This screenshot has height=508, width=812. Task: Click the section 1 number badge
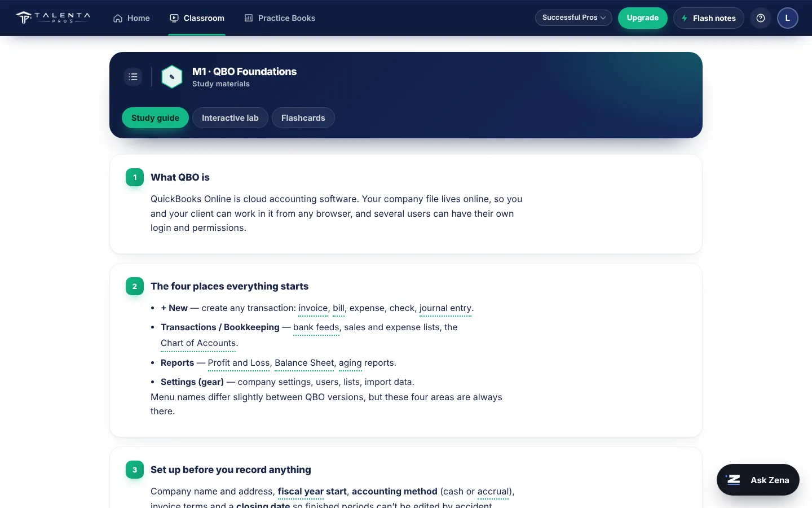click(135, 177)
